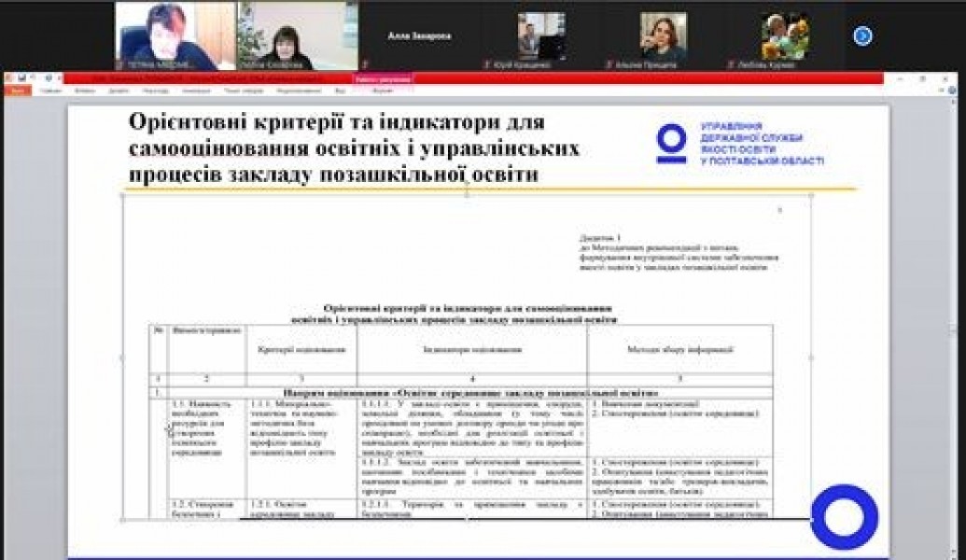The width and height of the screenshot is (966, 560).
Task: Click the Алла Захарова participant tile
Action: coord(419,36)
